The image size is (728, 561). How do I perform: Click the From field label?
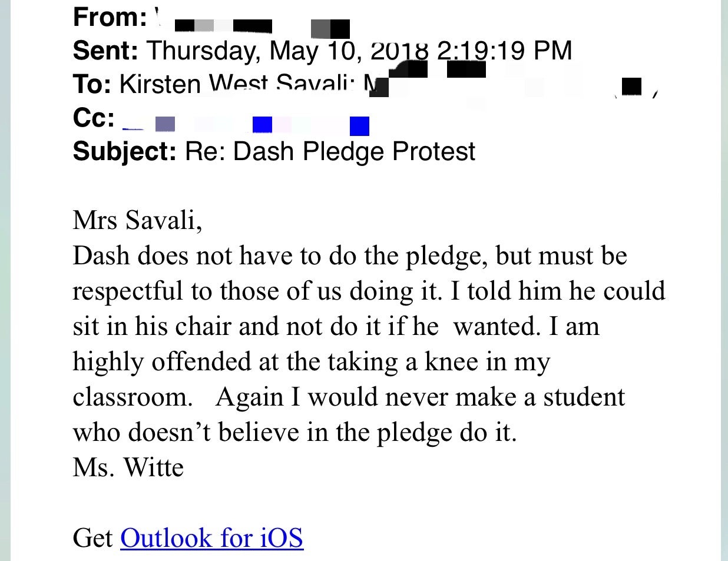click(110, 16)
